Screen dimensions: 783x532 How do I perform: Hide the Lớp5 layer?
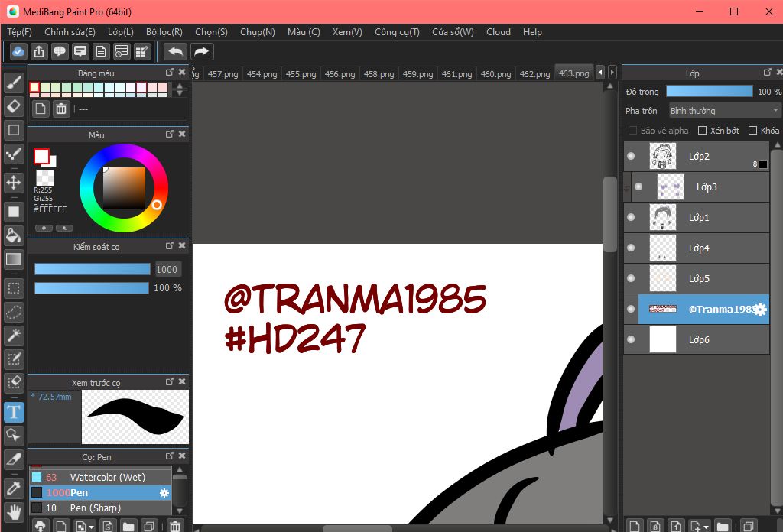[x=631, y=278]
